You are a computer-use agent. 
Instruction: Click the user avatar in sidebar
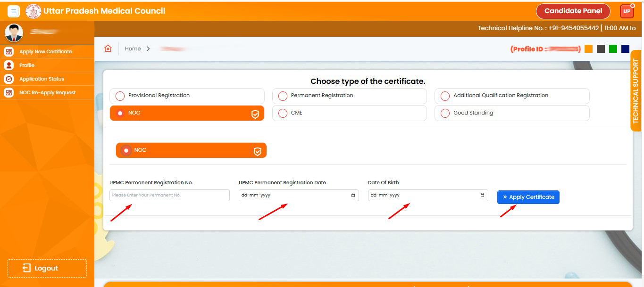tap(14, 33)
